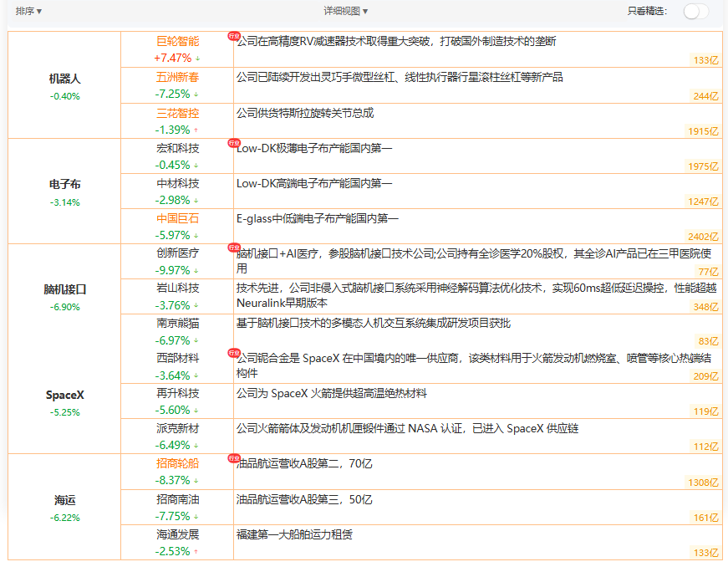Open stock 招商轮船
Image resolution: width=728 pixels, height=572 pixels.
pos(177,463)
